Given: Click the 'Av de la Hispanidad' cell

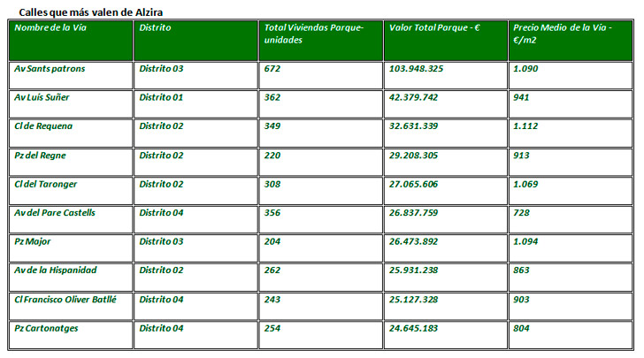Looking at the screenshot, I should [56, 270].
